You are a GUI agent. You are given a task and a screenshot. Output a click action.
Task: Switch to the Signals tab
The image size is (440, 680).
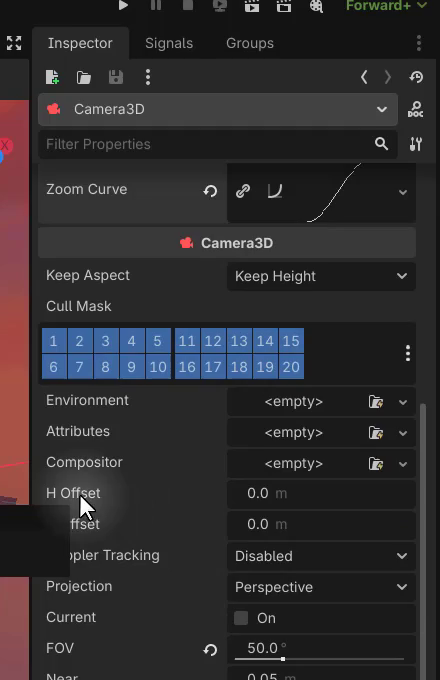pos(169,43)
